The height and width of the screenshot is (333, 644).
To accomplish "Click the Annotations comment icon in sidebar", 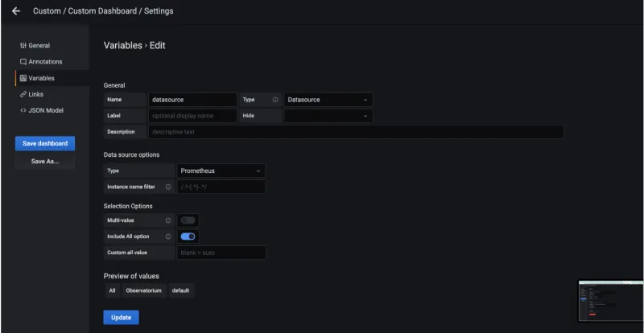I will [x=23, y=62].
